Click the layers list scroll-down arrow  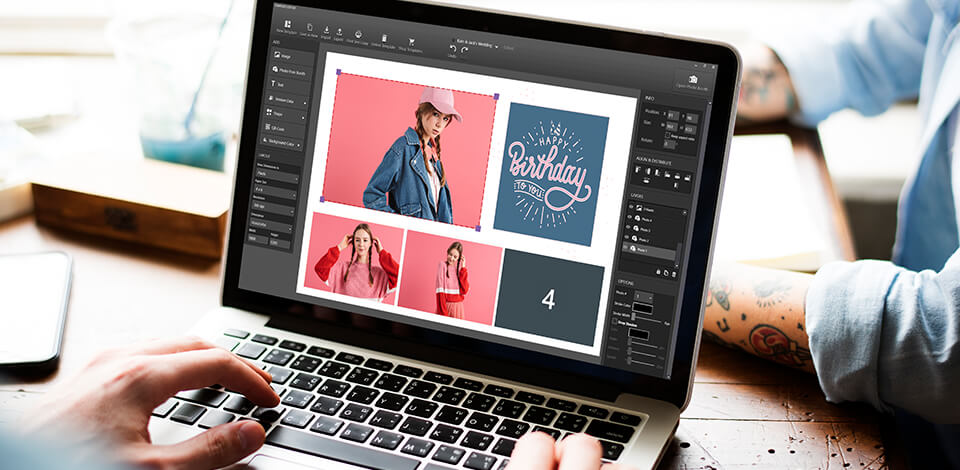coord(677,266)
